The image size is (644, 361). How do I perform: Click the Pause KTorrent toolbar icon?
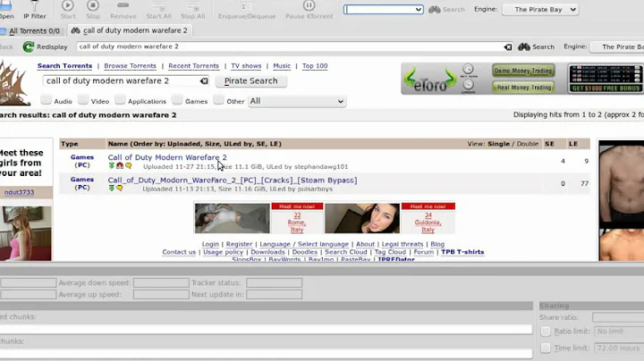coord(309,5)
